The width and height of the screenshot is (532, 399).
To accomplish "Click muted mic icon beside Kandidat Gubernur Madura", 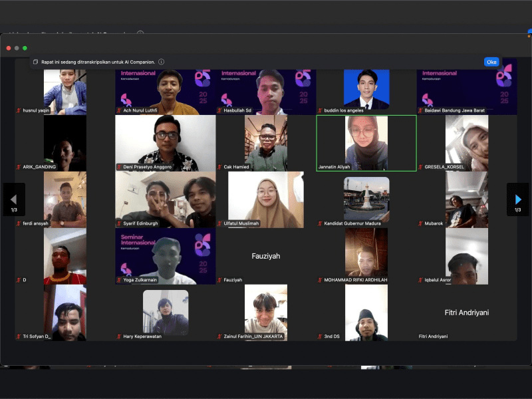I will tap(320, 223).
